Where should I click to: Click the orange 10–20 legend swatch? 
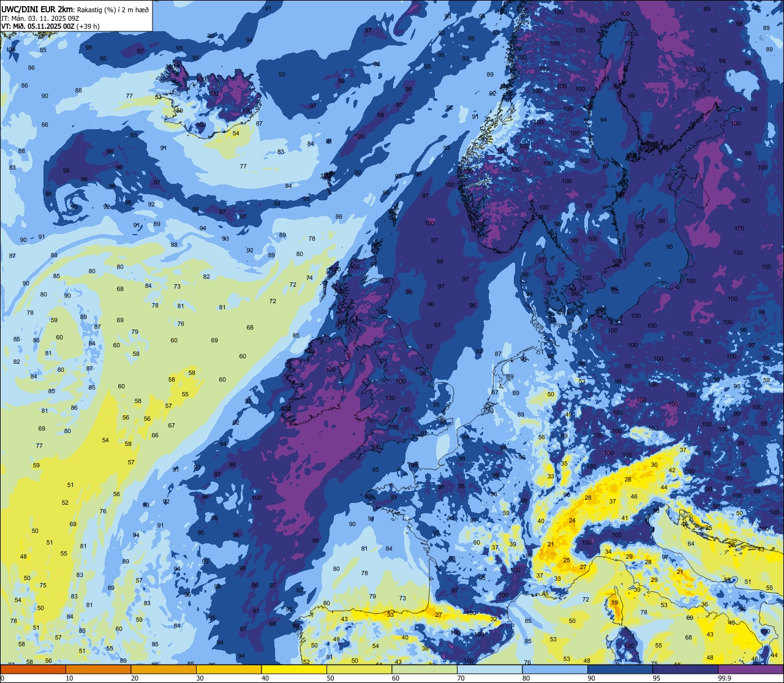tap(98, 669)
